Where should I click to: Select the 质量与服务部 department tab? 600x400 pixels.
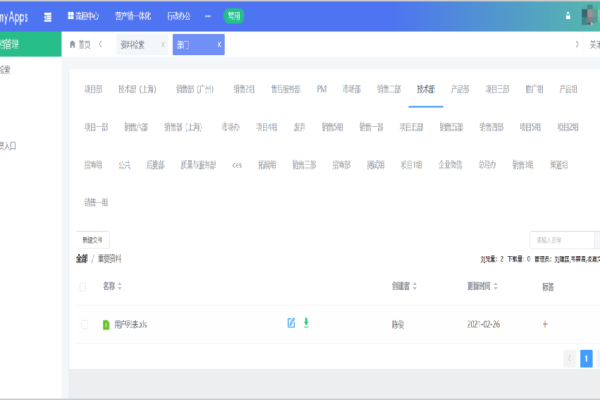tap(198, 165)
